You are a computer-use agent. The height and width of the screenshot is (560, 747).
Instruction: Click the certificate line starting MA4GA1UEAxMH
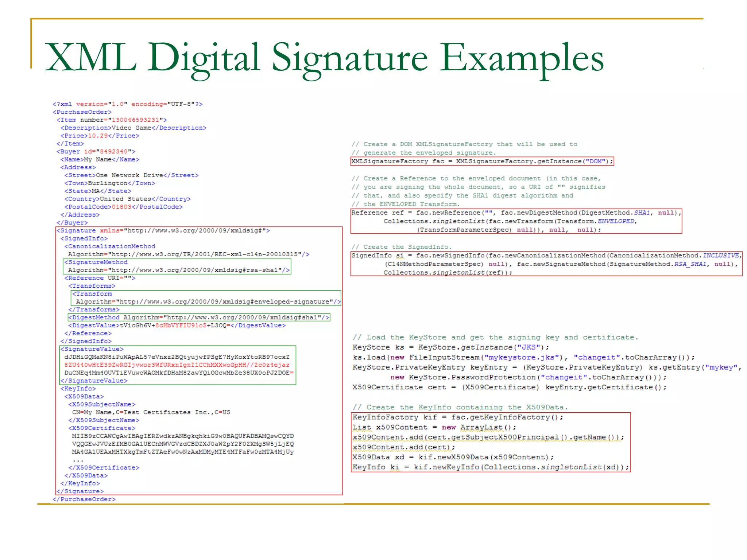pos(183,452)
